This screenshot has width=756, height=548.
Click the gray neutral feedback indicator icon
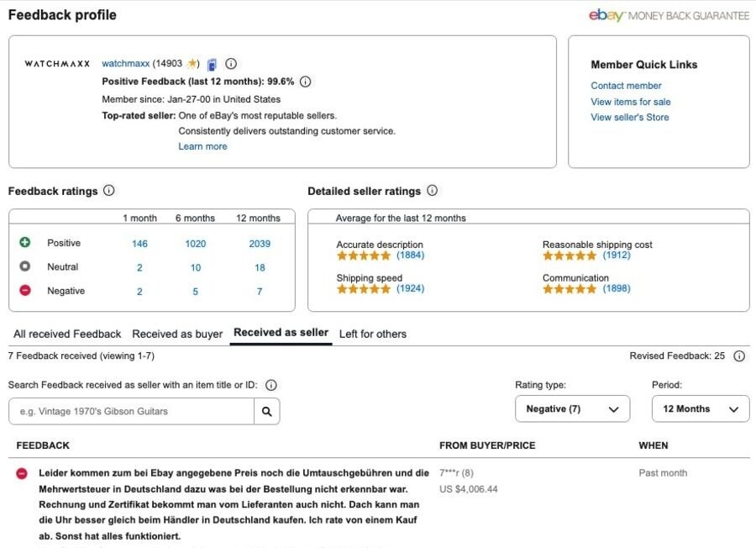[x=25, y=266]
